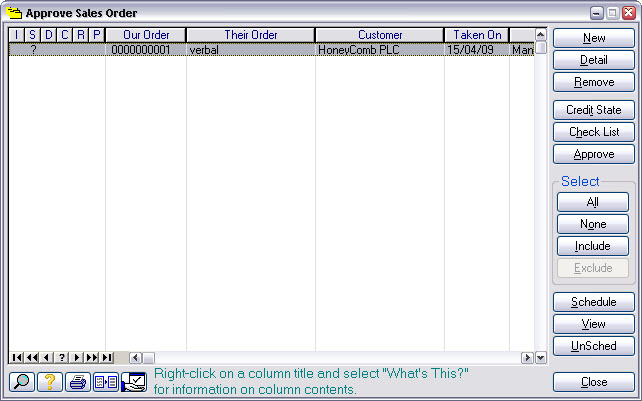This screenshot has height=401, width=642.
Task: Click the I column header
Action: coord(17,35)
